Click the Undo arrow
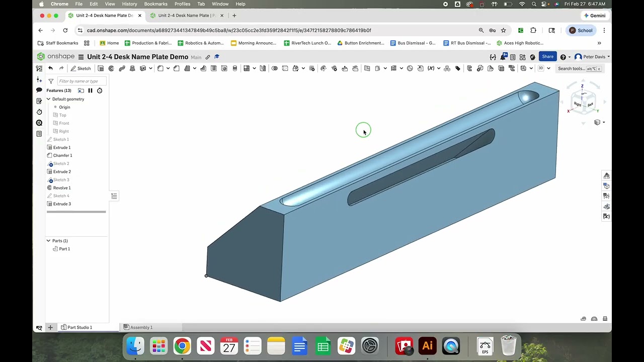644x362 pixels. [x=50, y=68]
